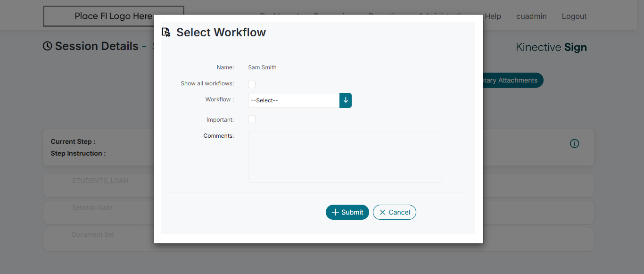Check the Important checkbox
The image size is (644, 274).
(x=252, y=119)
